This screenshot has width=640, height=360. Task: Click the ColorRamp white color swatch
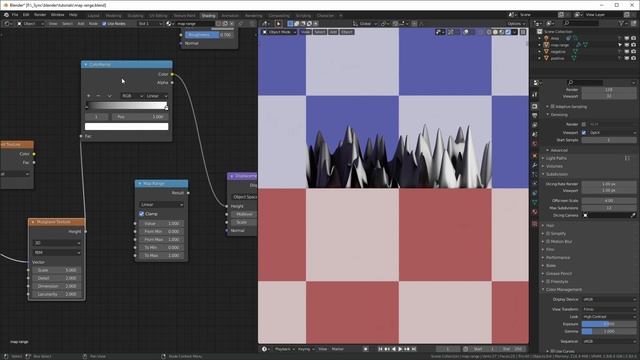point(127,127)
